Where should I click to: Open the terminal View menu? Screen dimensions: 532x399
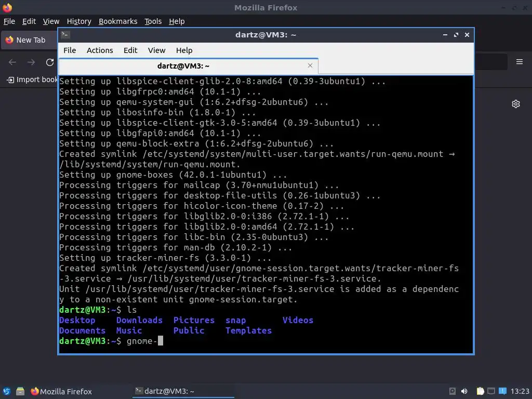coord(156,50)
